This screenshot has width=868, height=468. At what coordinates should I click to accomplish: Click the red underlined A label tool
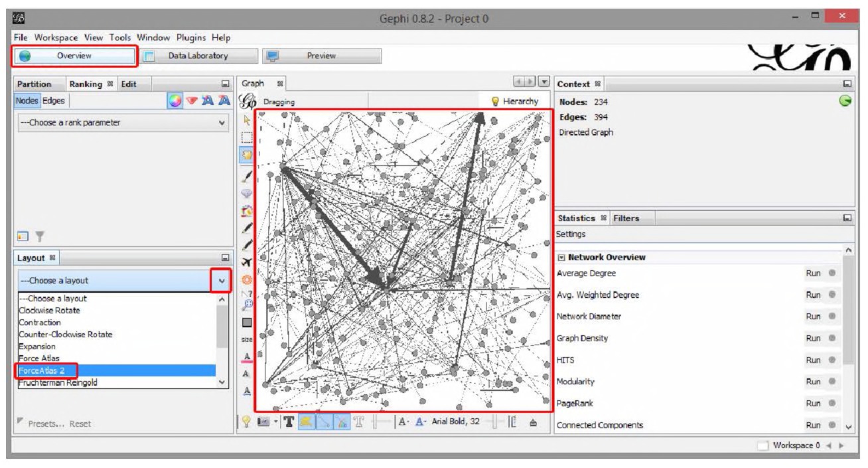[247, 357]
